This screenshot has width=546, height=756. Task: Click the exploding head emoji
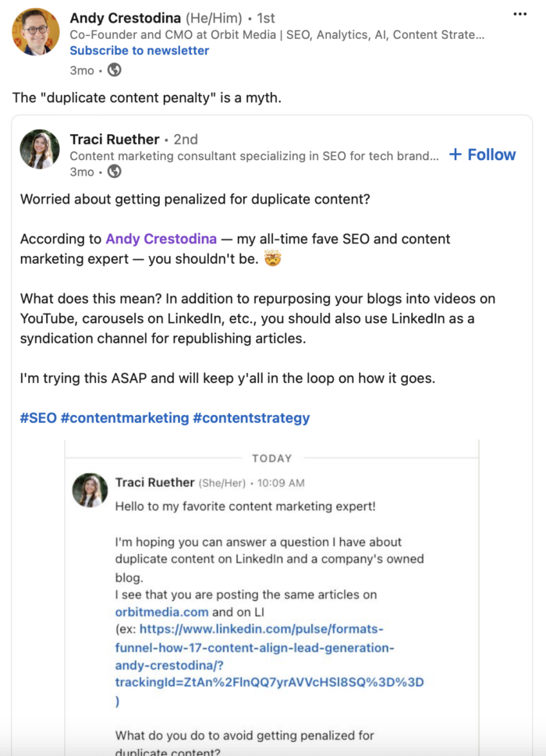click(x=272, y=258)
